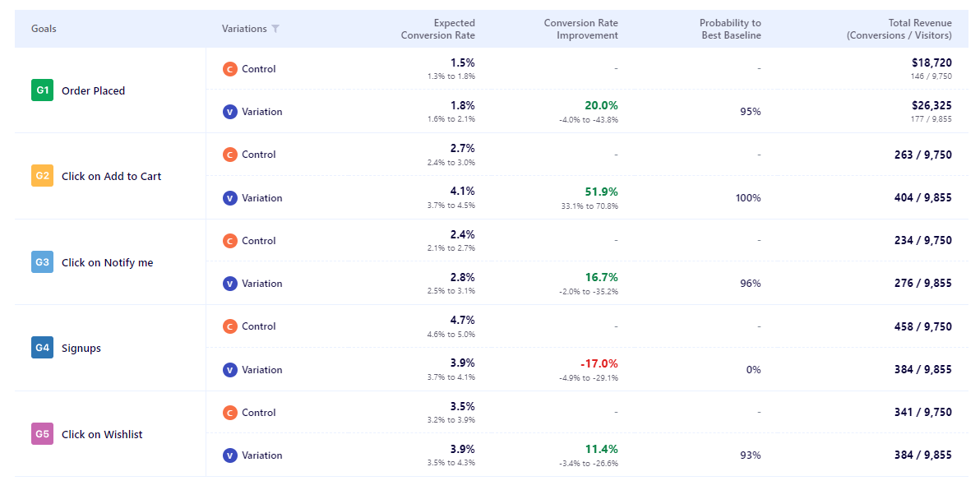Click the Conversion Rate Improvement column header
This screenshot has width=980, height=490.
point(580,29)
